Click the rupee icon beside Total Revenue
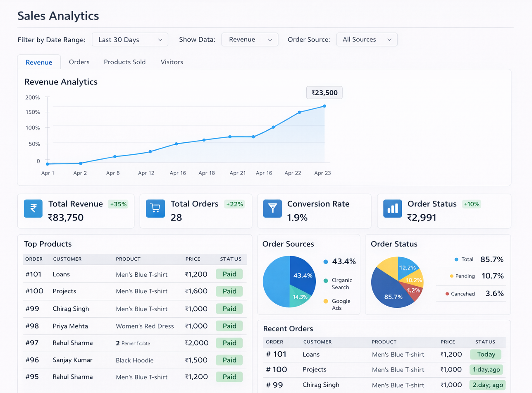532x393 pixels. pos(33,208)
